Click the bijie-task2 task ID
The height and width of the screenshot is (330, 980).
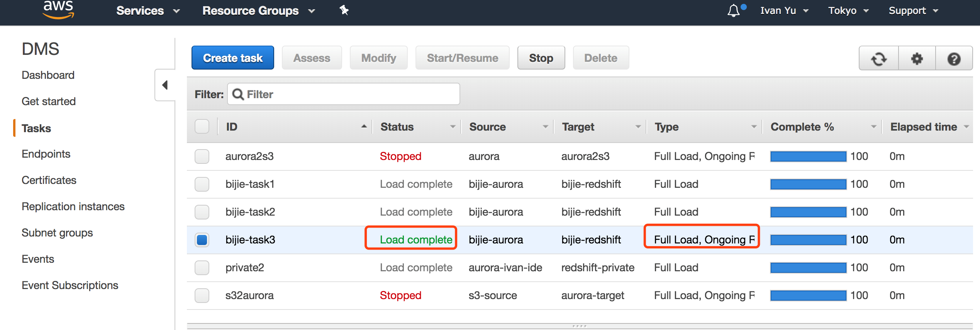250,212
